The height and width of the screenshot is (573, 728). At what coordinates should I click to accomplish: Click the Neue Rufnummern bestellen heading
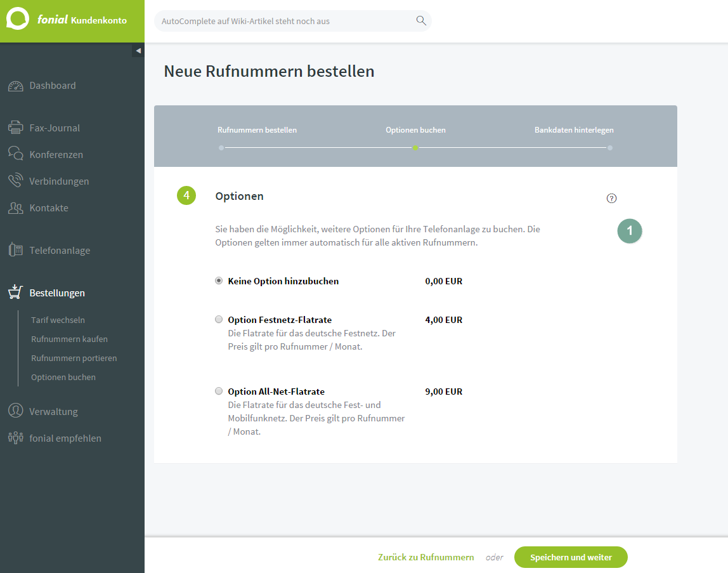pyautogui.click(x=269, y=71)
